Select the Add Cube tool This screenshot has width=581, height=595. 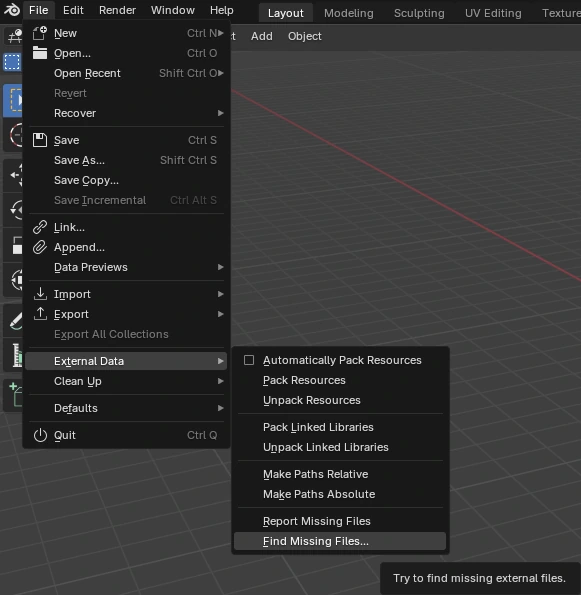[13, 395]
